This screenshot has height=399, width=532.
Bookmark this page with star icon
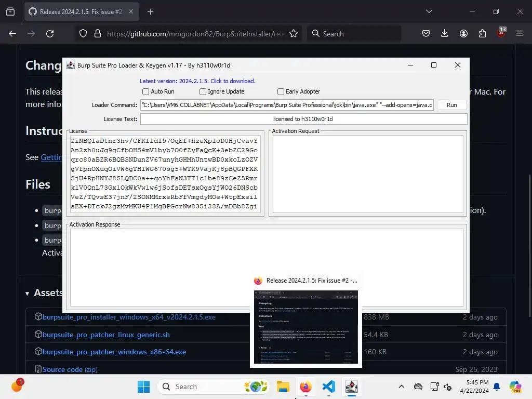294,34
